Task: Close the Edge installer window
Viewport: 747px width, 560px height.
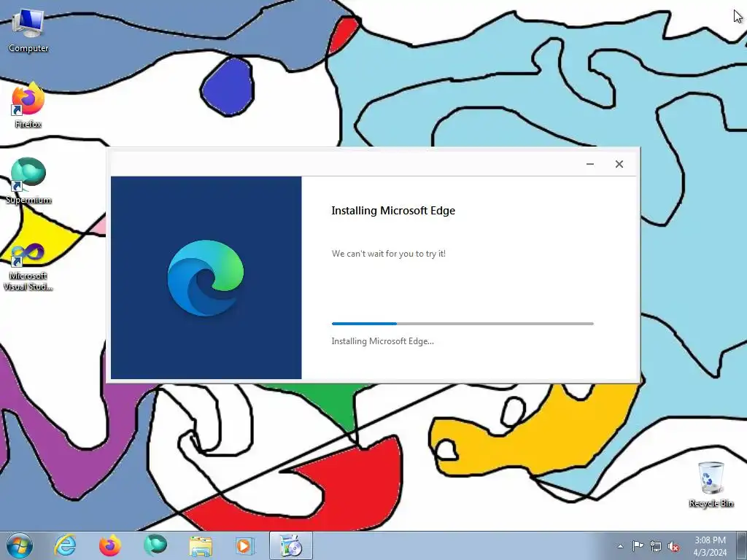Action: coord(619,164)
